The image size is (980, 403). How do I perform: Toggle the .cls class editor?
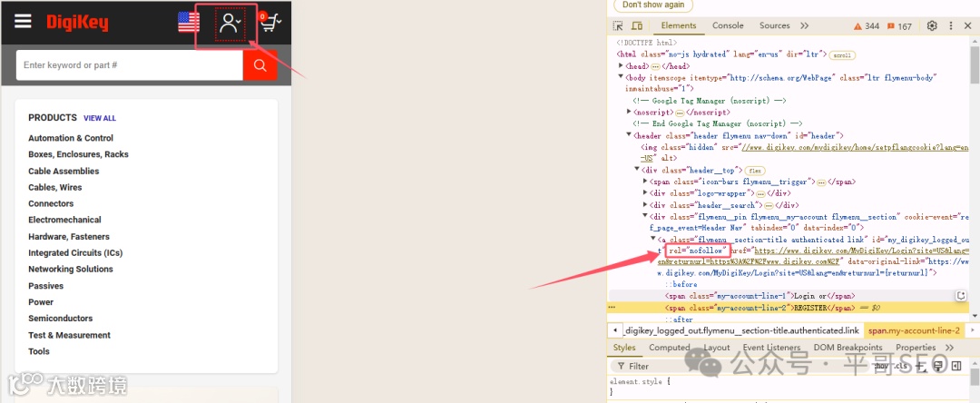(x=903, y=366)
